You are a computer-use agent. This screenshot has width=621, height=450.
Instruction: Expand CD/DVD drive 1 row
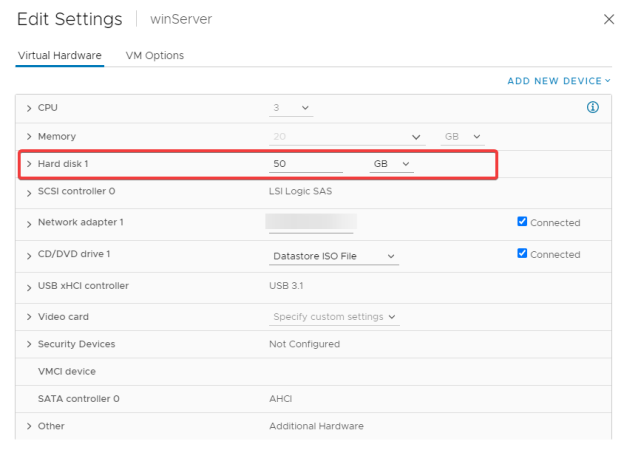coord(29,256)
